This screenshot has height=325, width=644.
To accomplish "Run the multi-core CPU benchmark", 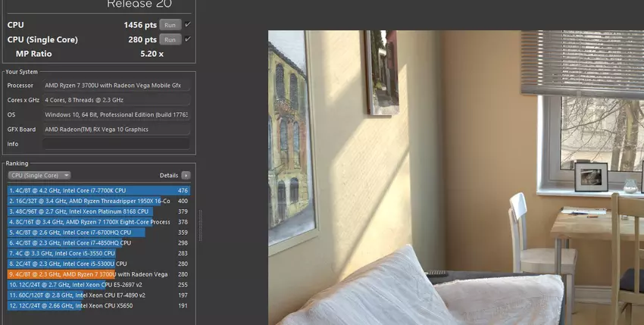I will [170, 25].
